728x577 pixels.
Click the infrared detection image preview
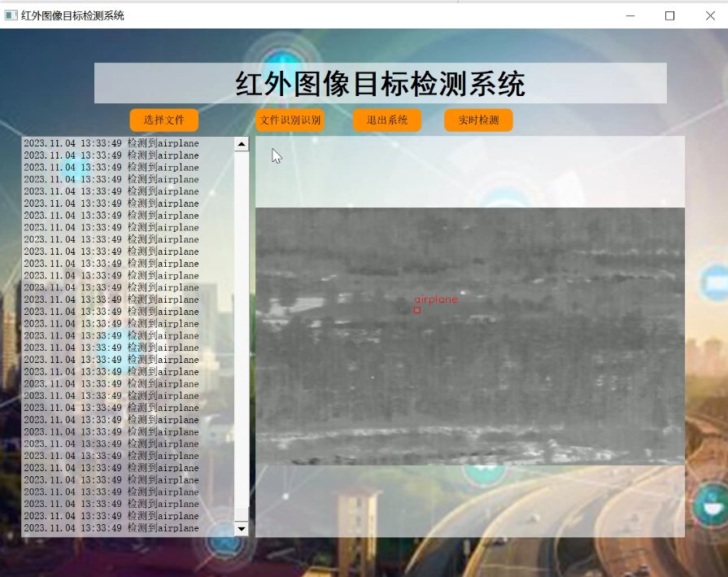tap(470, 336)
